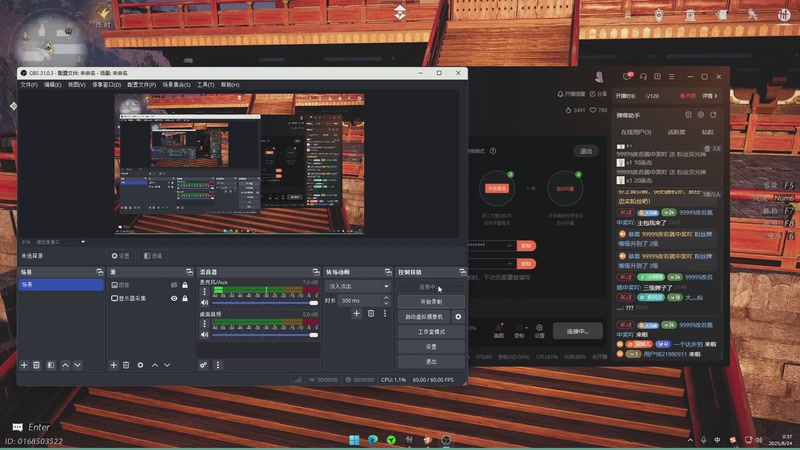The height and width of the screenshot is (450, 800).
Task: Open danmaku assistant settings gear icon
Action: click(701, 115)
